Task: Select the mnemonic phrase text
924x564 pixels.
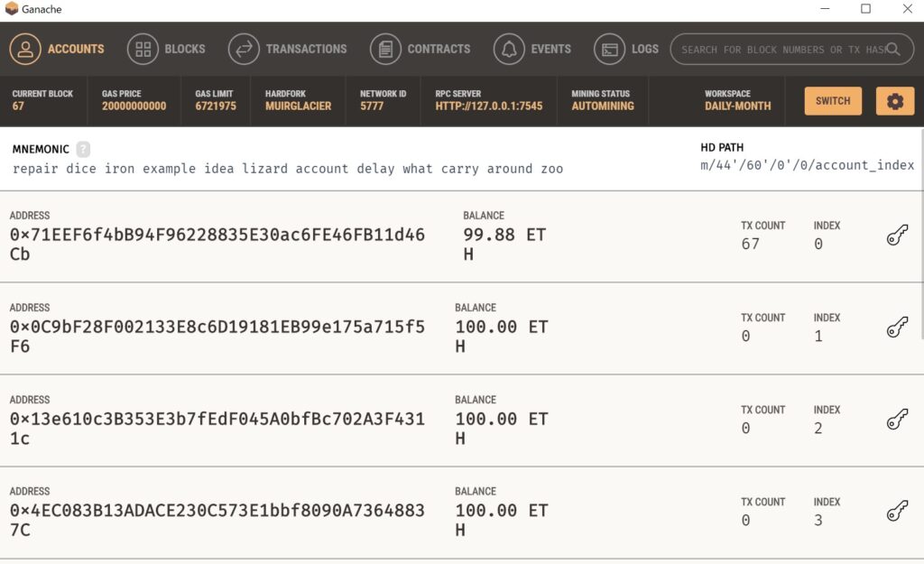Action: [x=288, y=169]
